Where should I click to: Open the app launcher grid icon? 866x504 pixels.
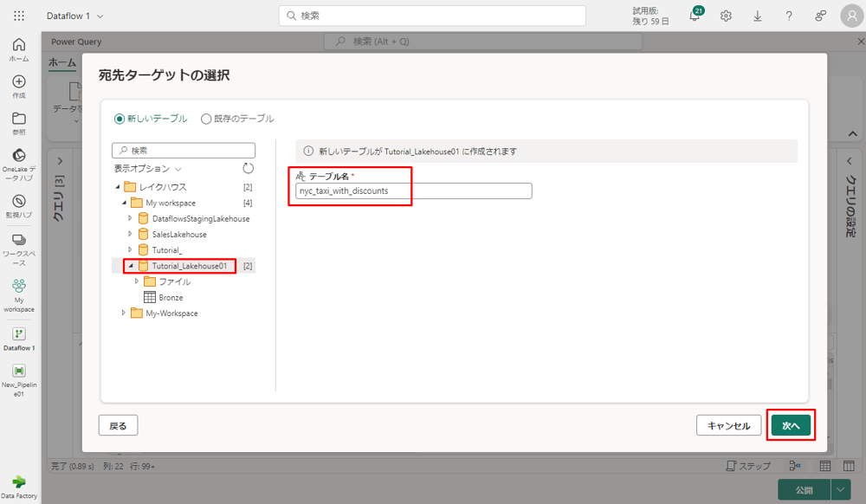(x=19, y=16)
